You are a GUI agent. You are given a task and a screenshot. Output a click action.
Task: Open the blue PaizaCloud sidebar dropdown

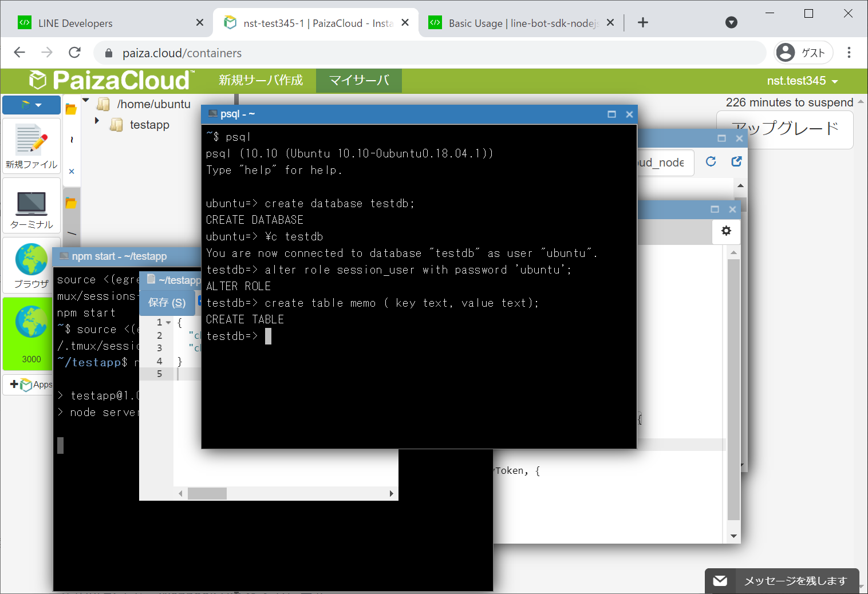click(x=31, y=105)
